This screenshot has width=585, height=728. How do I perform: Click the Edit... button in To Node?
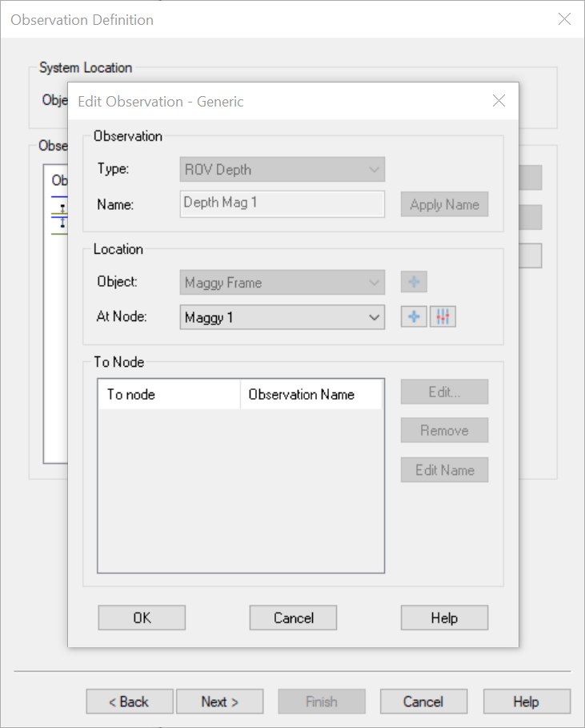click(x=444, y=392)
